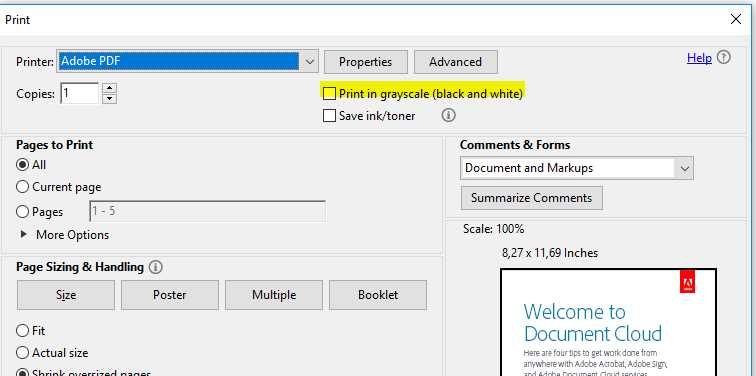Choose the Booklet handling button
The image size is (756, 376).
pos(378,295)
